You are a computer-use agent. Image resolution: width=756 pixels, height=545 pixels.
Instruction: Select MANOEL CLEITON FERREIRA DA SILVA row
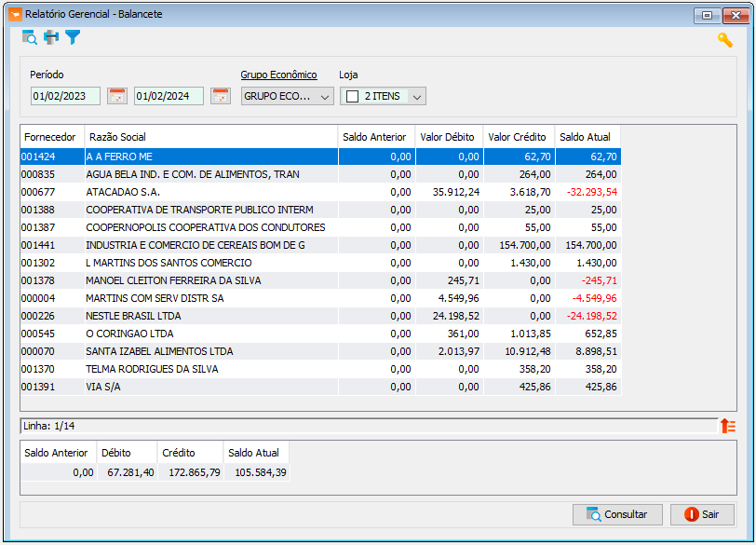320,280
